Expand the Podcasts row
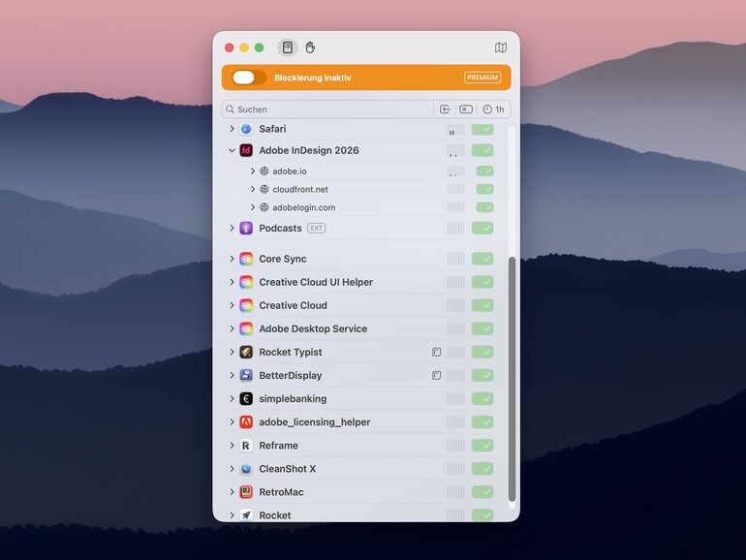This screenshot has width=746, height=560. (x=232, y=229)
